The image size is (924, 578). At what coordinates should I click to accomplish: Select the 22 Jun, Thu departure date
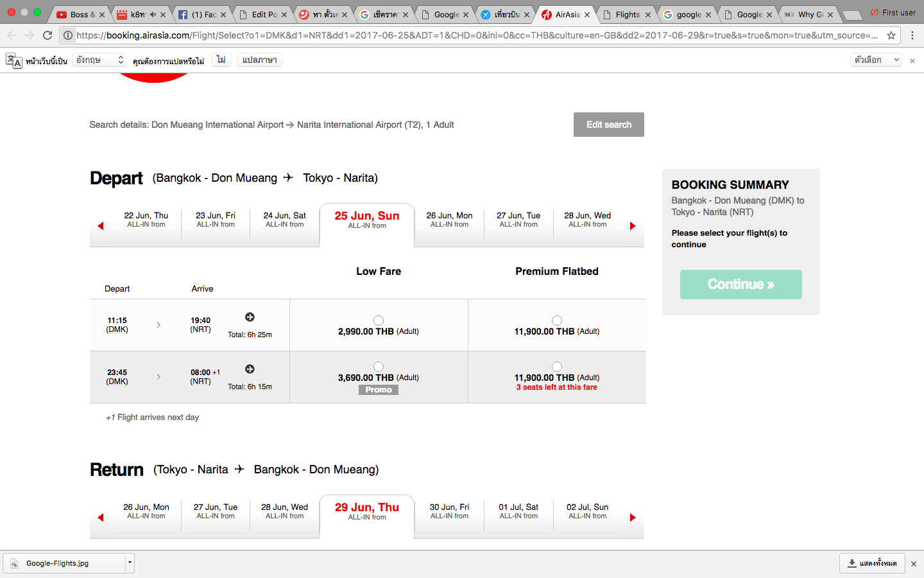[x=146, y=220]
